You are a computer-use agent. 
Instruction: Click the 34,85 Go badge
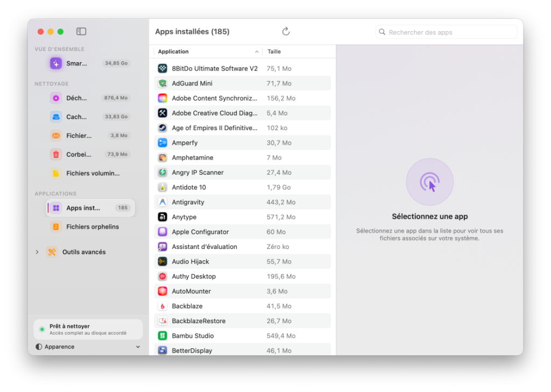(x=116, y=63)
